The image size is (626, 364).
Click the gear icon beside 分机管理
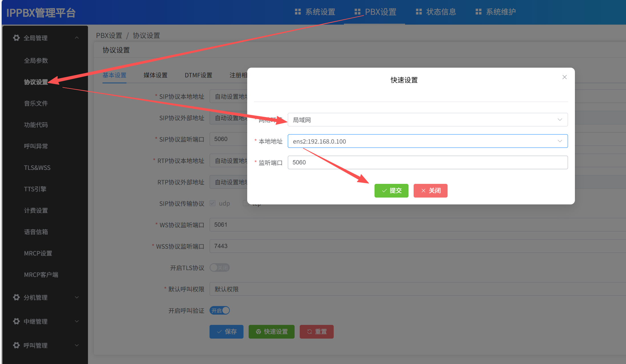tap(16, 297)
